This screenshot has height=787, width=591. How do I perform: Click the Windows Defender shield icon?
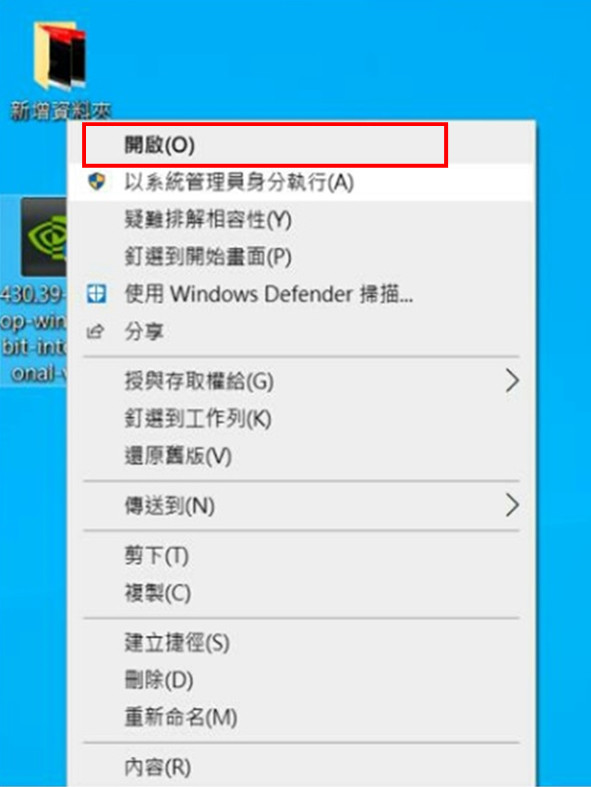click(96, 294)
